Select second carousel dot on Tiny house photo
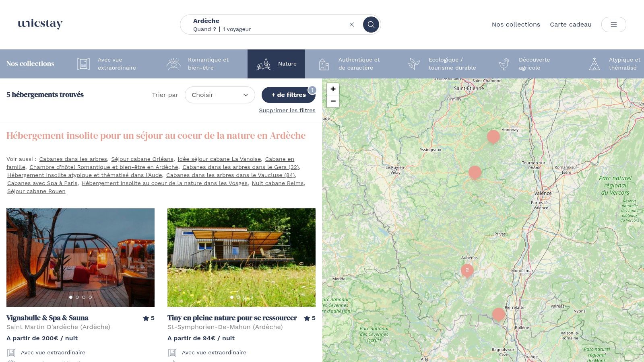 tap(238, 297)
